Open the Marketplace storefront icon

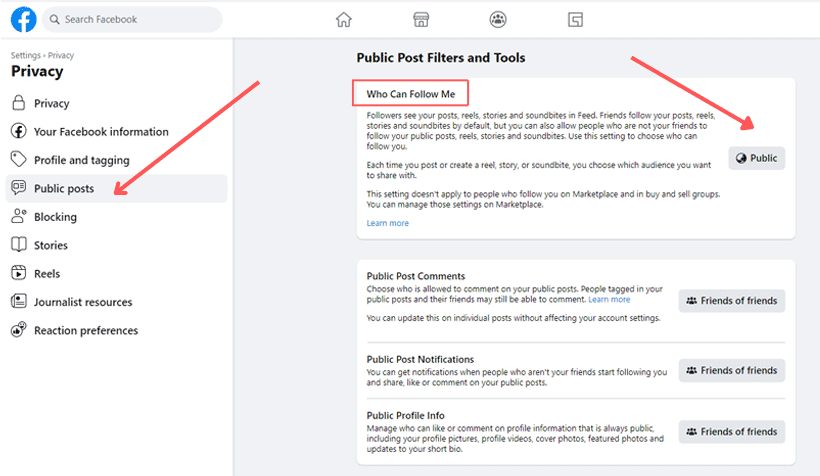(421, 19)
